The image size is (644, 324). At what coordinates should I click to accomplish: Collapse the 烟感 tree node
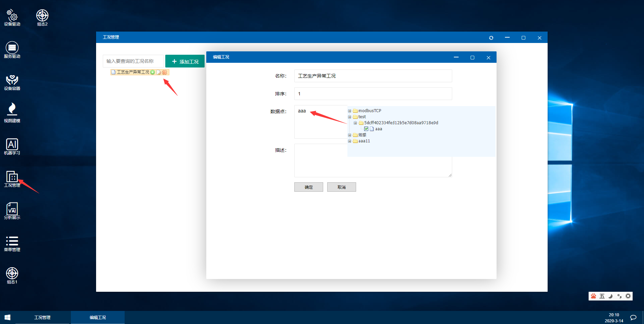point(349,135)
